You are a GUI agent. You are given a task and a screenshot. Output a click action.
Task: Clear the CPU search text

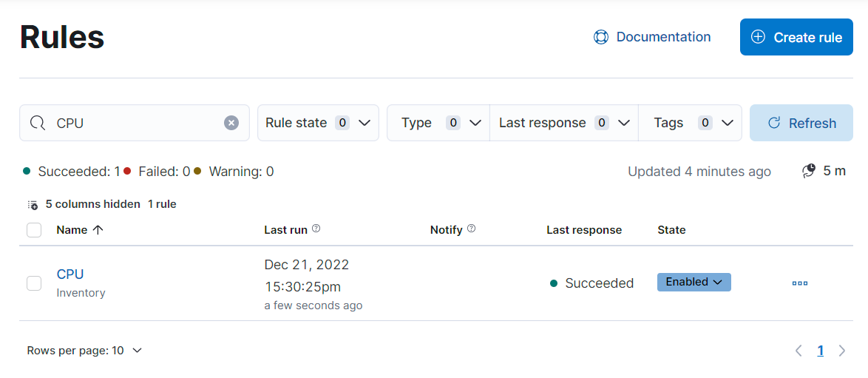click(231, 123)
